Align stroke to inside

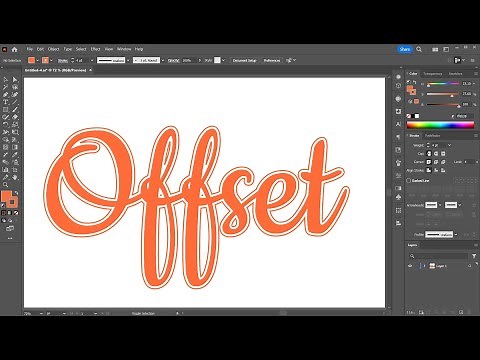436,170
